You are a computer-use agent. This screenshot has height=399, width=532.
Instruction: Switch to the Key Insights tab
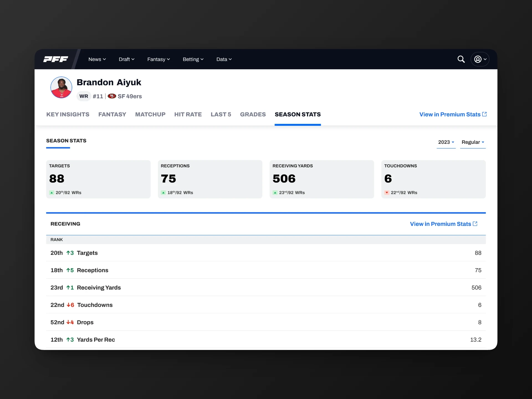[x=68, y=114]
